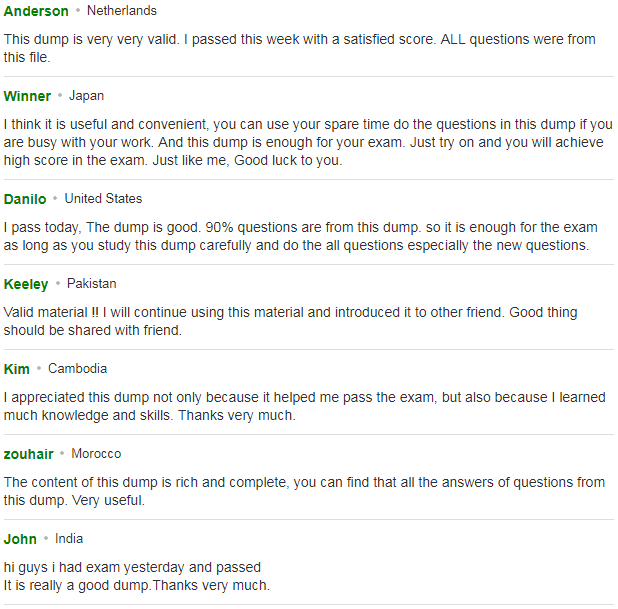Click reviewer name Anderson
Image resolution: width=618 pixels, height=609 pixels.
[36, 11]
